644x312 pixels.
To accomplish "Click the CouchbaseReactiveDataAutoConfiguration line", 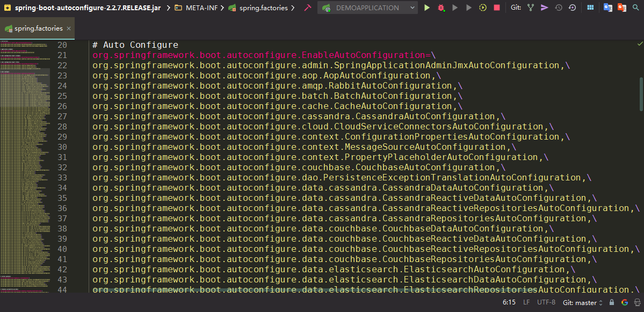I will pos(345,239).
